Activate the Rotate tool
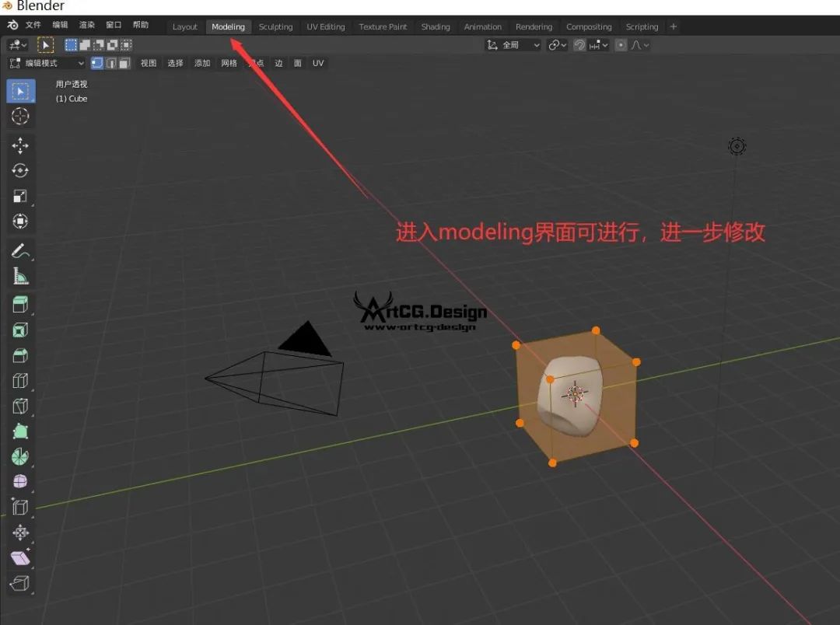The height and width of the screenshot is (625, 840). [x=20, y=170]
